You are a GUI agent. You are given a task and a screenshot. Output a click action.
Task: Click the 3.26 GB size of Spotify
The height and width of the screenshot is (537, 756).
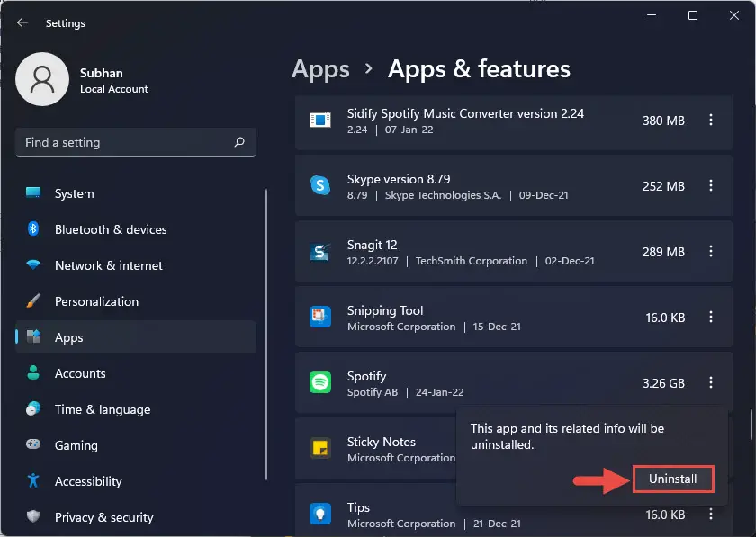pyautogui.click(x=663, y=383)
